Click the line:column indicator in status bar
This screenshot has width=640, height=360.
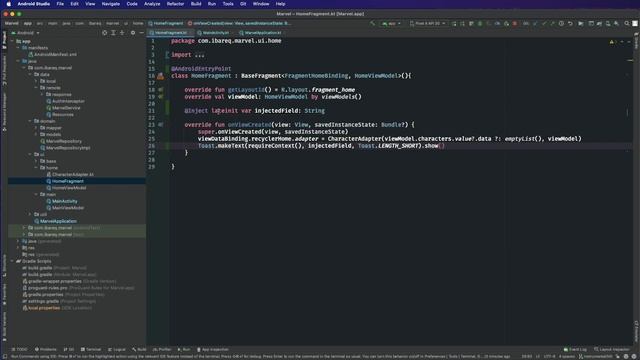pyautogui.click(x=527, y=356)
